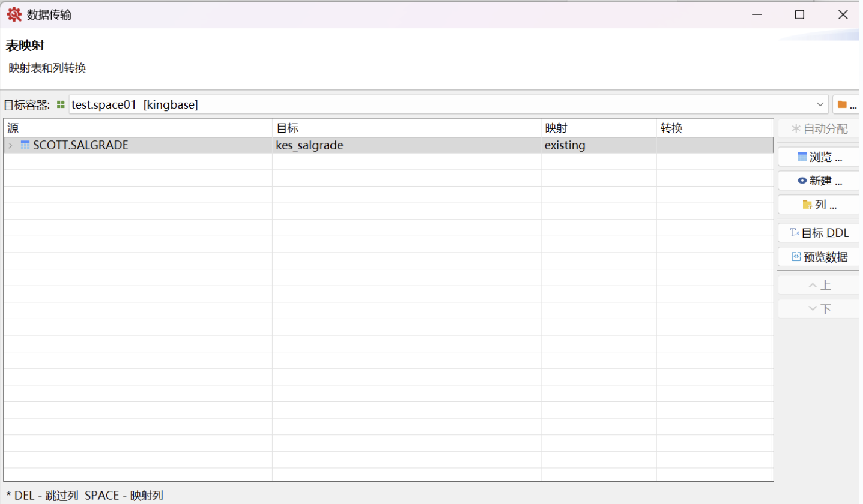Open the 列 column mappings button
Screen dimensions: 863x504
[x=819, y=205]
